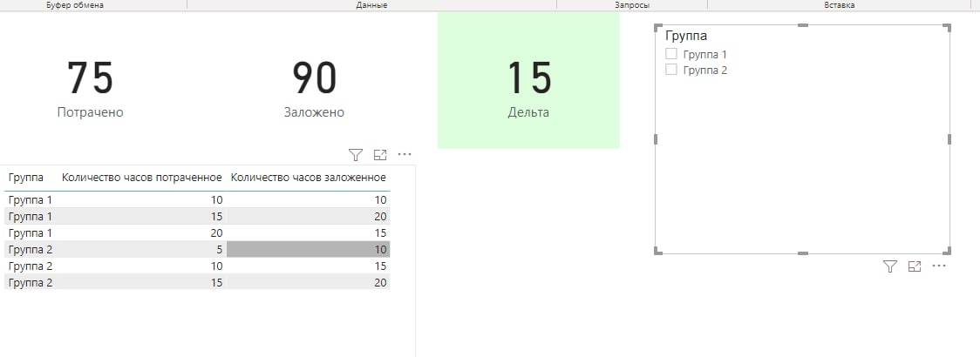Viewport: 980px width, 357px height.
Task: Check the Группа 1 slicer checkbox
Action: tap(671, 54)
